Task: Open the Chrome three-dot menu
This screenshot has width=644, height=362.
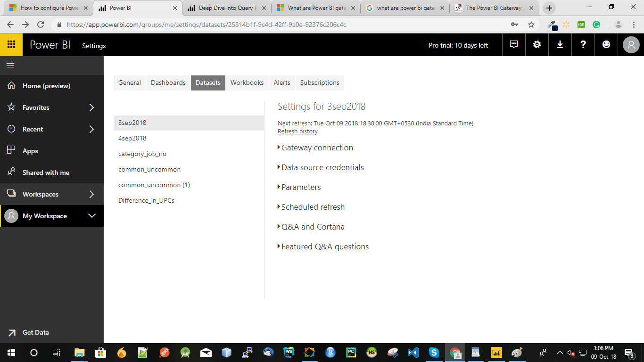Action: (x=634, y=25)
